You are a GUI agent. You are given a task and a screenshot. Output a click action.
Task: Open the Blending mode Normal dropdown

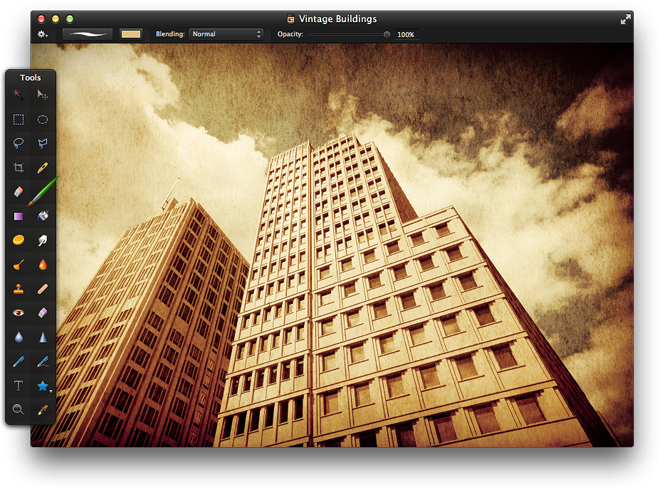point(226,34)
